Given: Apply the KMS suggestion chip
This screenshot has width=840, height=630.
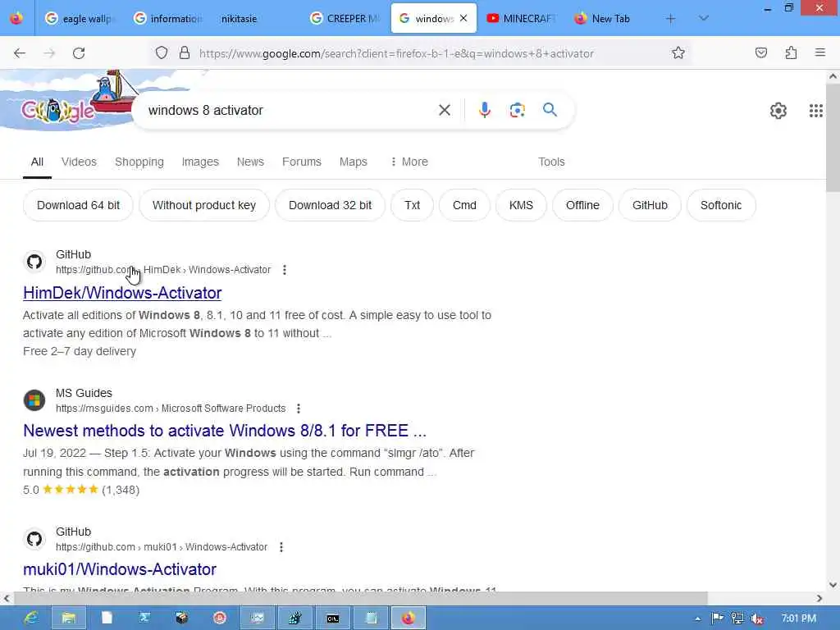Looking at the screenshot, I should (x=521, y=205).
